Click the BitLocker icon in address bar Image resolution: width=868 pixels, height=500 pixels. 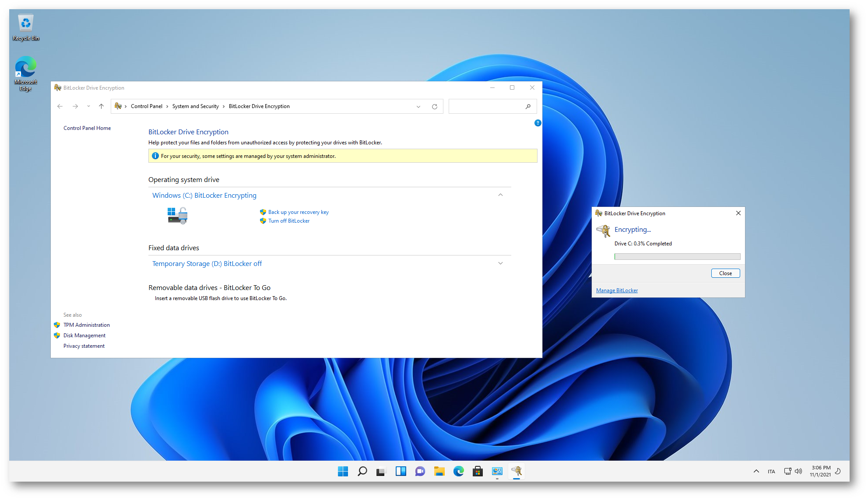click(118, 106)
